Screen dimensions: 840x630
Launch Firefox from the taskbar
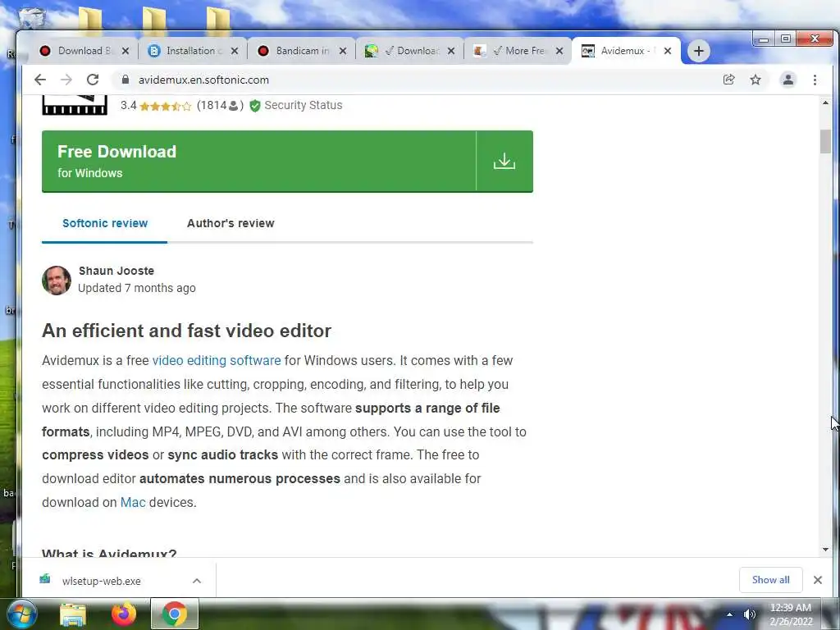tap(124, 614)
